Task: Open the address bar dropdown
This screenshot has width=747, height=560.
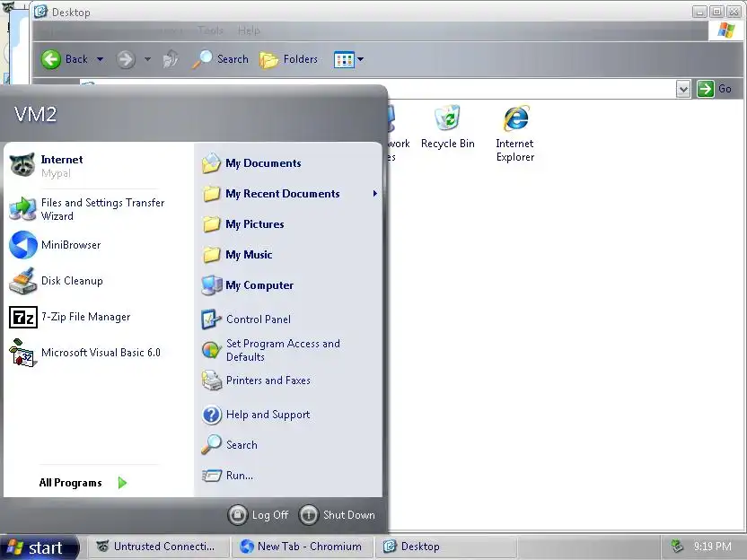Action: [683, 89]
